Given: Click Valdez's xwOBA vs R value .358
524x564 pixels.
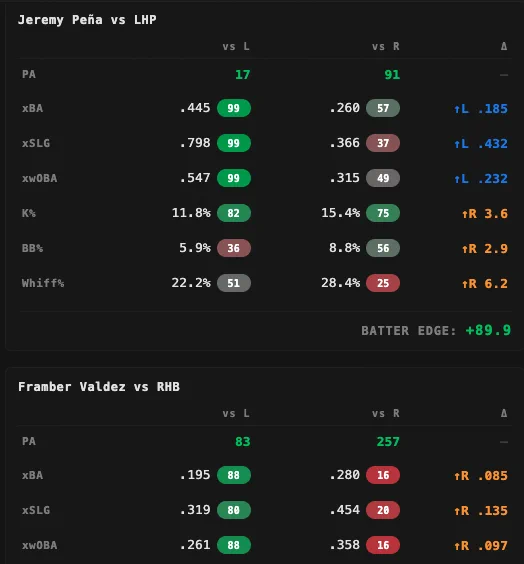Looking at the screenshot, I should 344,545.
